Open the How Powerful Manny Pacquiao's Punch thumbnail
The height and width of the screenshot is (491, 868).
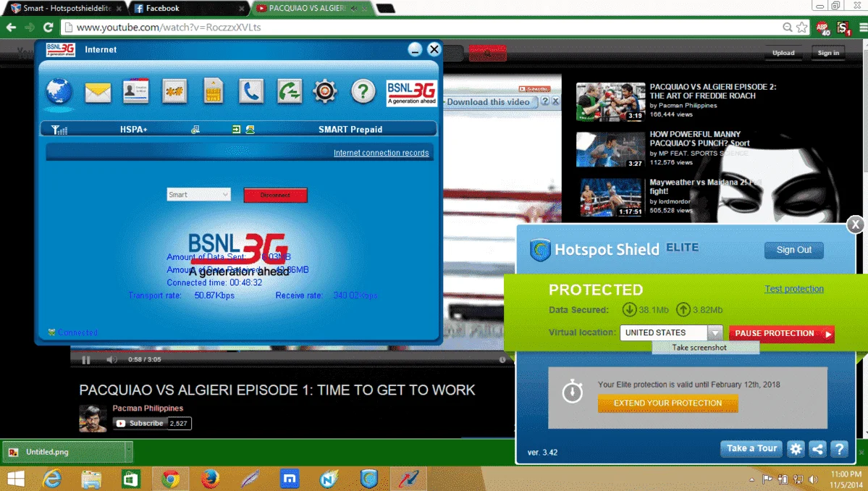610,149
